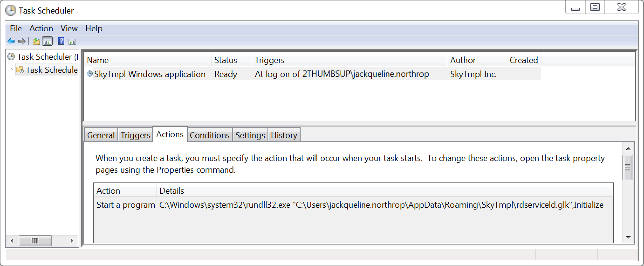Click the tree pane horizontal scrollbar thumb
Screen dimensions: 644x266
[x=35, y=241]
